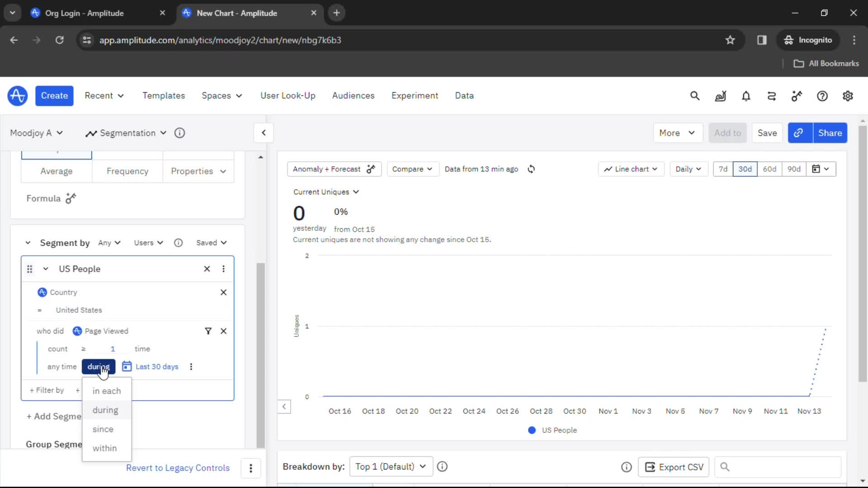868x488 pixels.
Task: Click the Amplitude logo home icon
Action: (x=17, y=96)
